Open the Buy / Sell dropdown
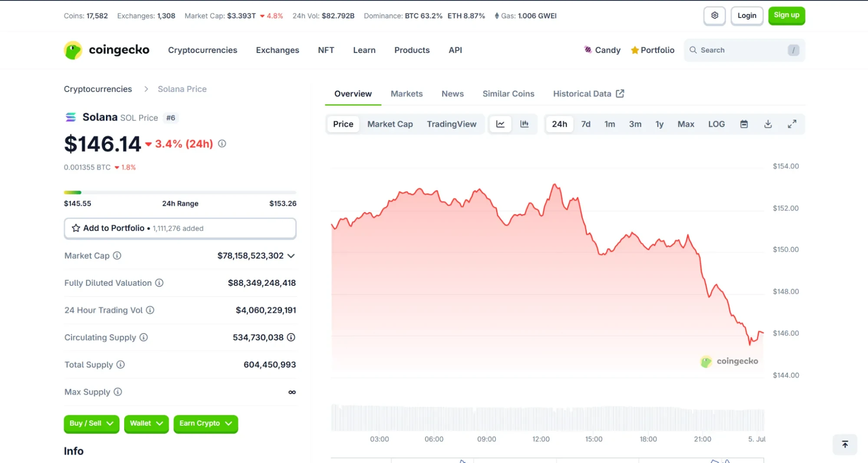This screenshot has height=463, width=868. coord(91,423)
